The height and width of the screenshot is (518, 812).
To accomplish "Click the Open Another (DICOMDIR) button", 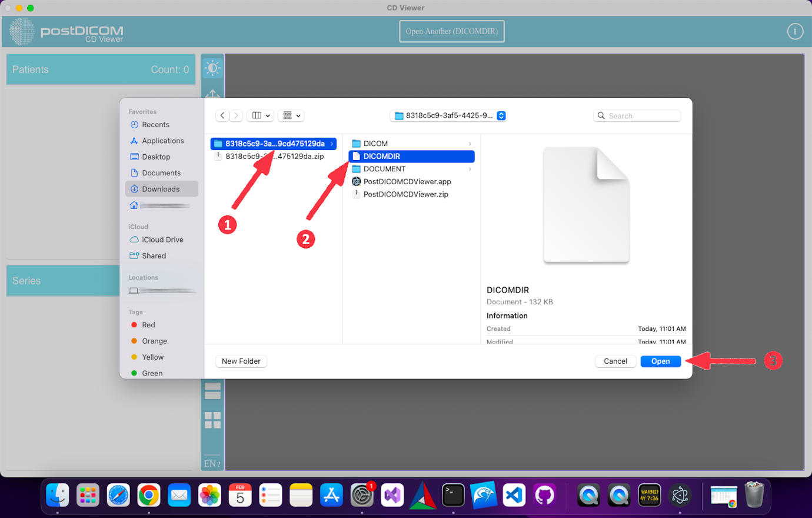I will tap(451, 31).
